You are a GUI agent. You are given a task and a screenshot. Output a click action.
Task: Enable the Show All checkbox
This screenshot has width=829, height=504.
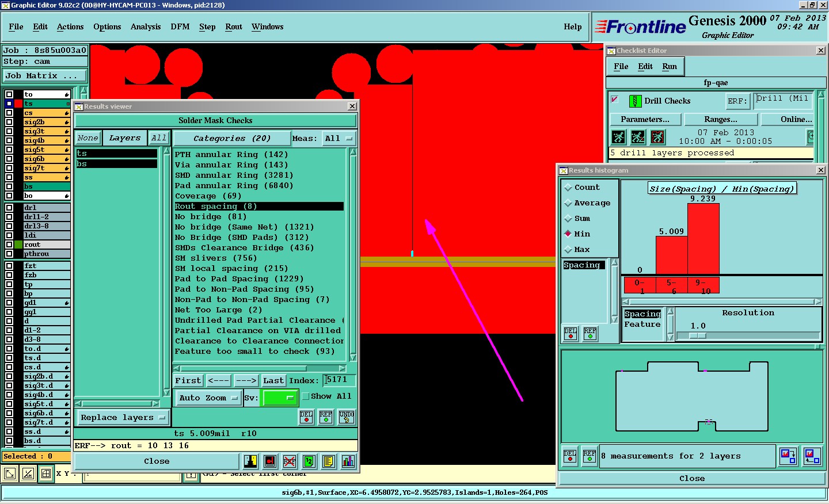[306, 396]
